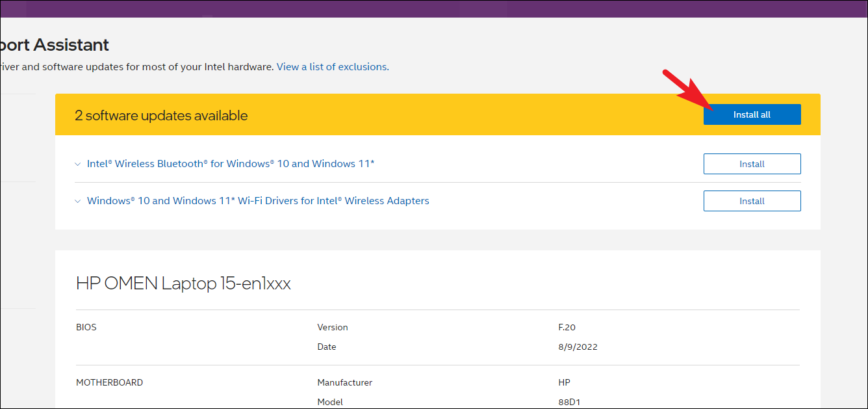The height and width of the screenshot is (409, 868).
Task: Install the Wi-Fi Drivers update
Action: [752, 201]
